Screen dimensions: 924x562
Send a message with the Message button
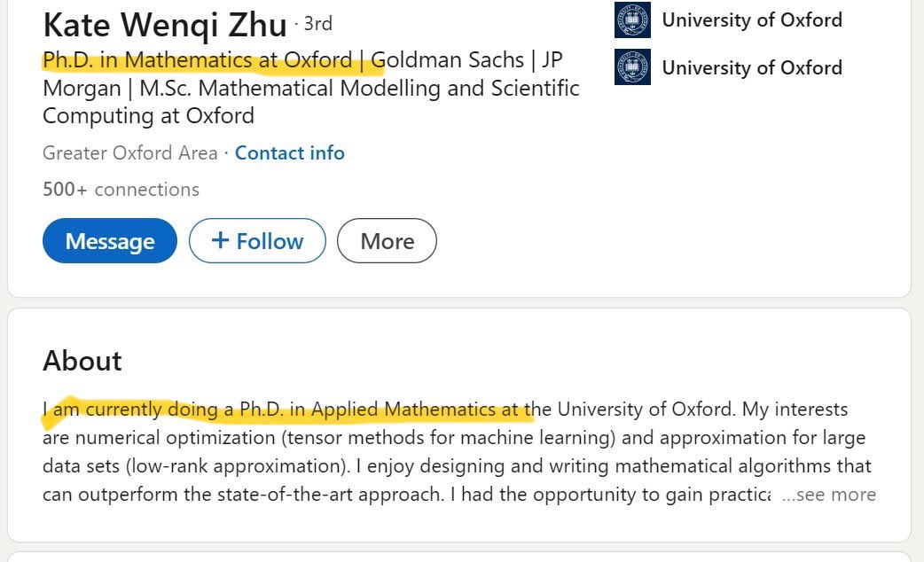click(110, 241)
